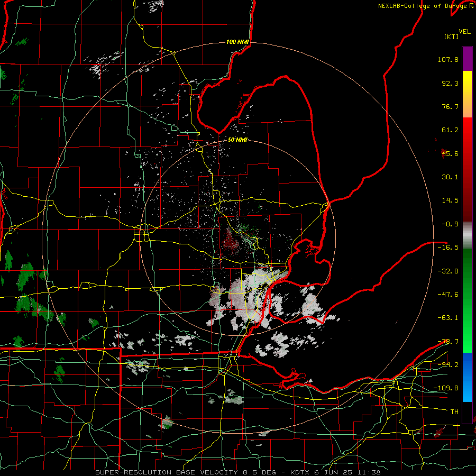The width and height of the screenshot is (476, 476).
Task: Click the 30.1 velocity scale value
Action: pos(450,177)
